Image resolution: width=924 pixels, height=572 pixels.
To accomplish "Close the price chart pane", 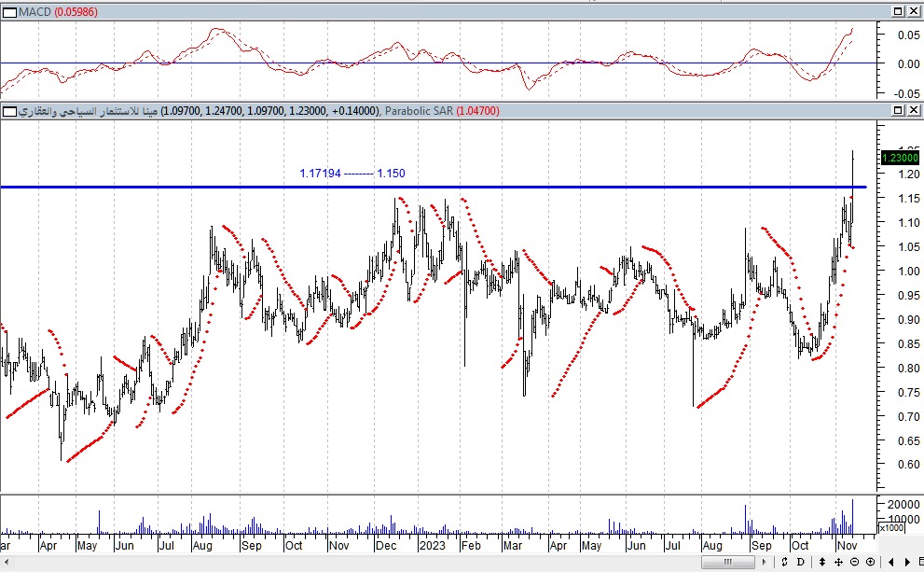I will click(x=914, y=111).
